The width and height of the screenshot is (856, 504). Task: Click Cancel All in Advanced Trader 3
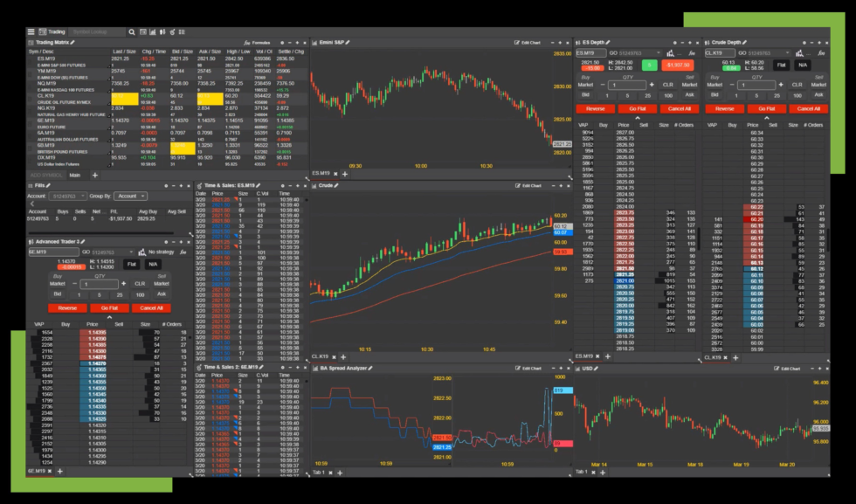tap(151, 307)
